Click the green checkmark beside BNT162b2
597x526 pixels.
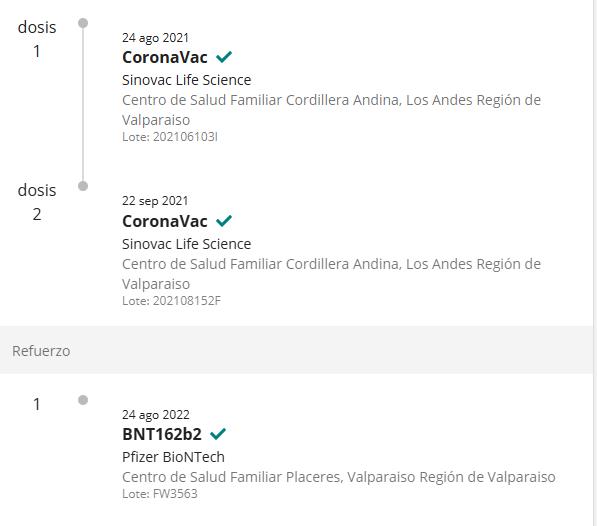coord(218,434)
